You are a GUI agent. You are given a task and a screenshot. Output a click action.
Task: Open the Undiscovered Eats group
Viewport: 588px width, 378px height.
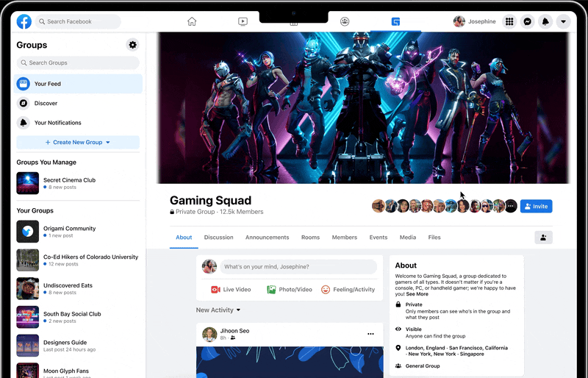pyautogui.click(x=78, y=289)
